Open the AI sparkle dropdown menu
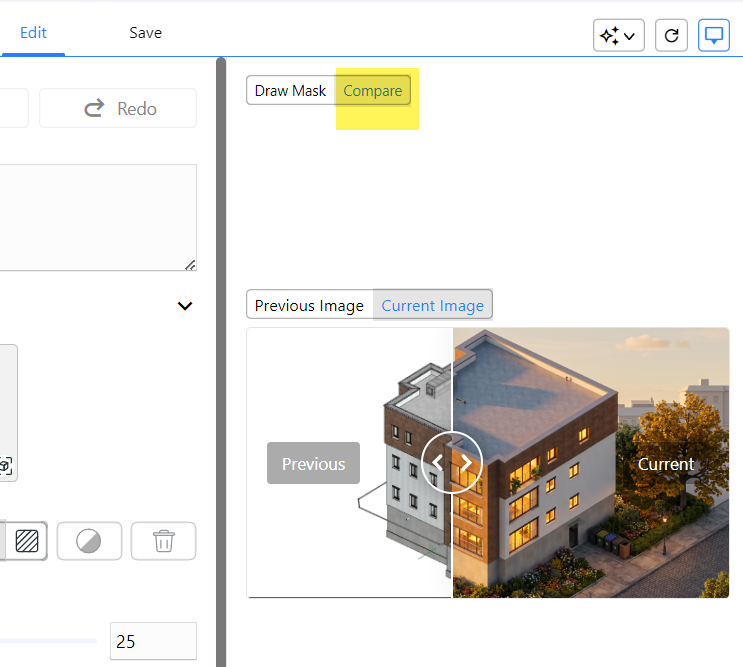This screenshot has width=743, height=667. tap(618, 36)
